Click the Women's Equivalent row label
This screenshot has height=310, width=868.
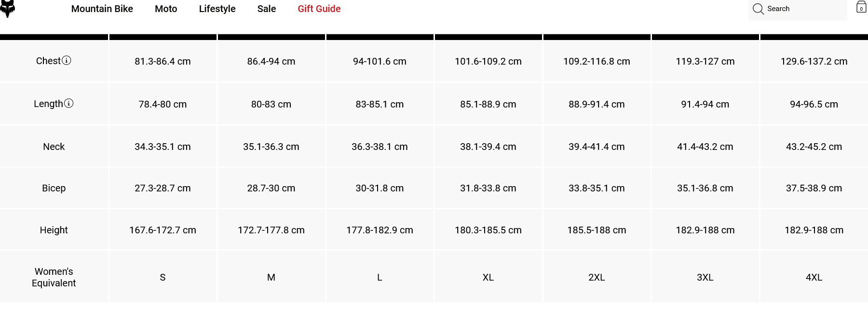click(x=54, y=277)
